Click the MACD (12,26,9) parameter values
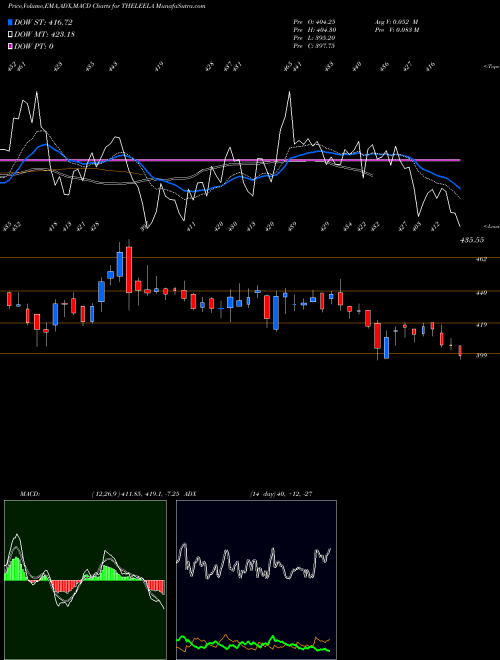 click(136, 494)
